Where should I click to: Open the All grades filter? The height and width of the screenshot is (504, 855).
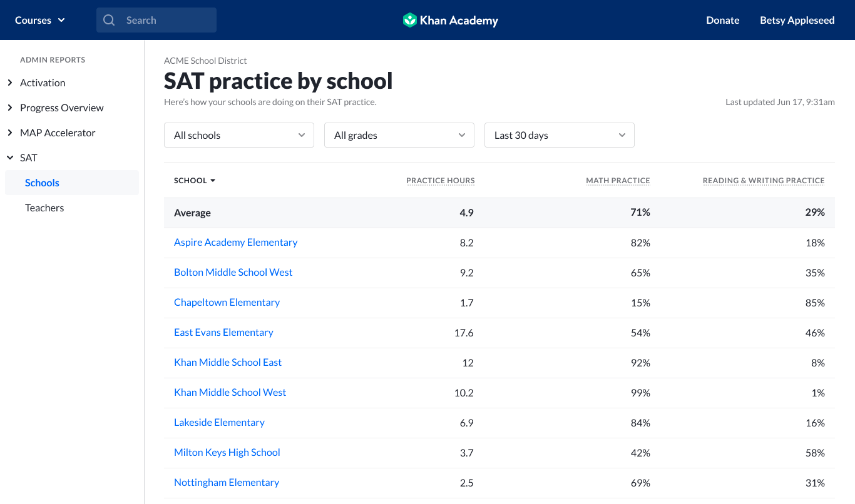pyautogui.click(x=399, y=135)
